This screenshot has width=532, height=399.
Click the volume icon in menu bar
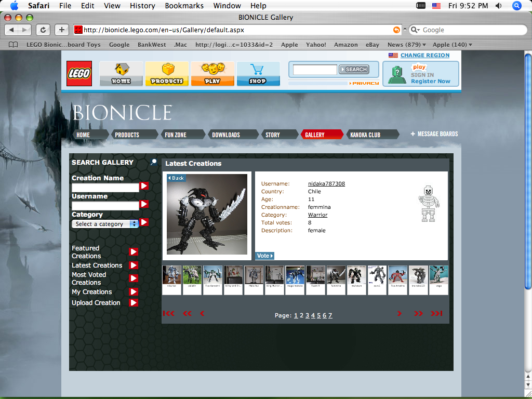pos(498,6)
